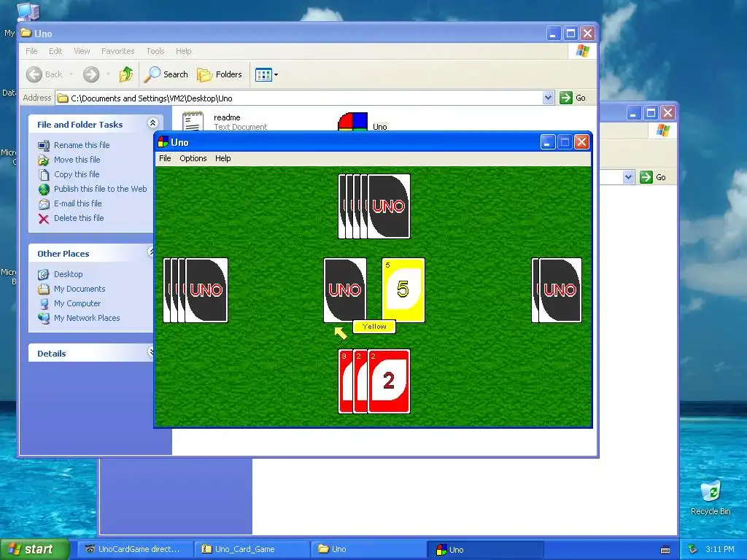Open the Views dropdown button
The width and height of the screenshot is (747, 560).
[x=266, y=74]
